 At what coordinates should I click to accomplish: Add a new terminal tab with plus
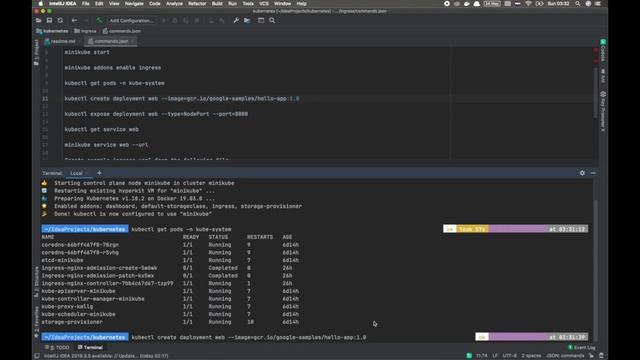[99, 173]
